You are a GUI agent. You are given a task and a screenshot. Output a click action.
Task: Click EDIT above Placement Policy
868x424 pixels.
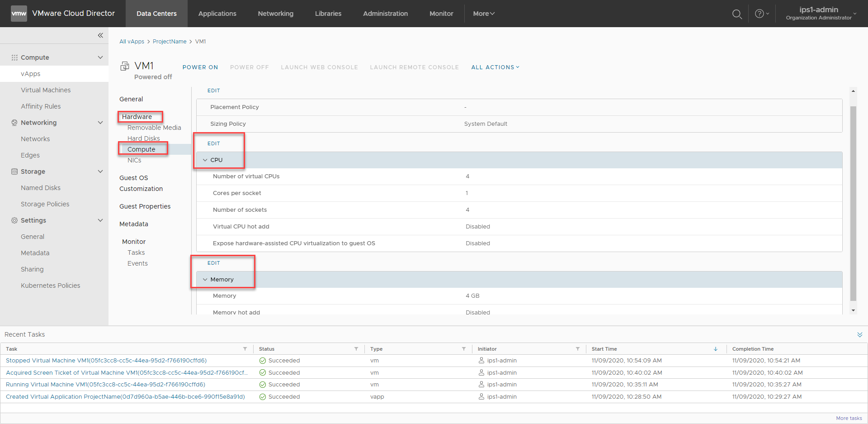pyautogui.click(x=213, y=91)
